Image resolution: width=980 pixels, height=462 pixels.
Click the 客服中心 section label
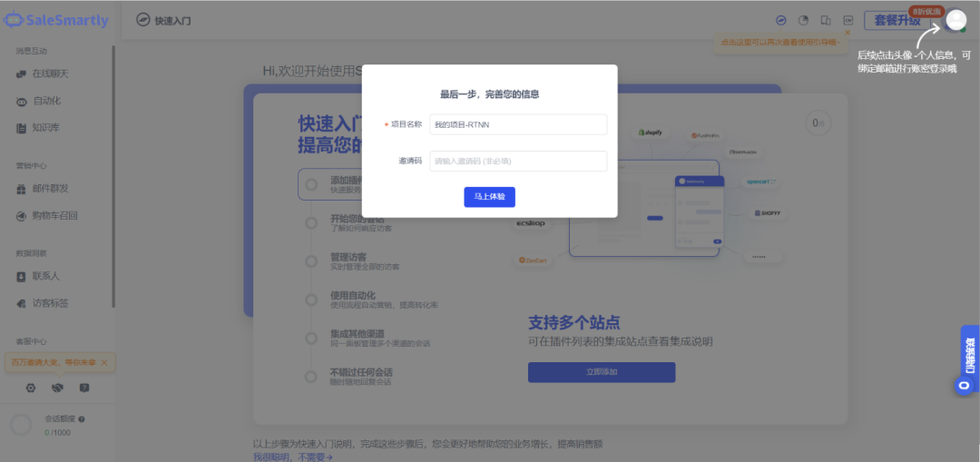tap(31, 341)
